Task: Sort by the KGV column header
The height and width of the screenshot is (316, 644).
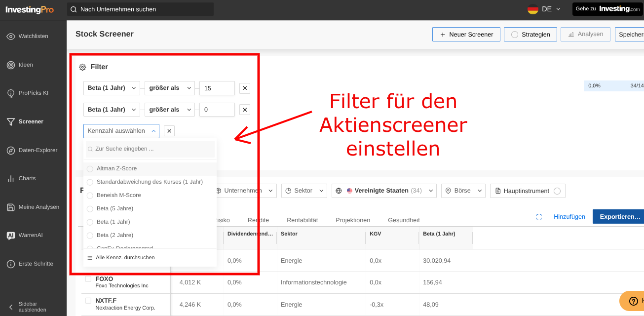Action: (375, 234)
